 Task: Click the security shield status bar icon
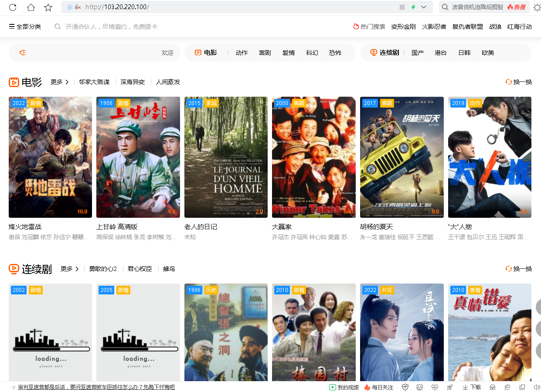(405, 387)
